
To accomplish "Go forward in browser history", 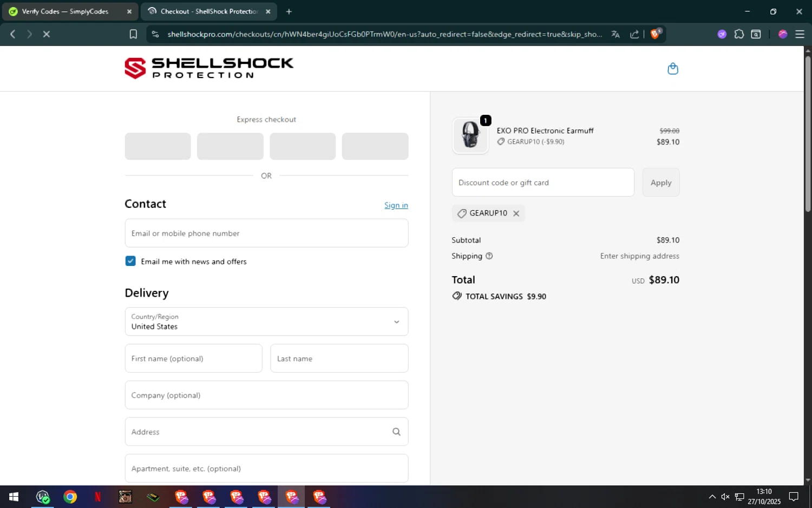I will 30,34.
